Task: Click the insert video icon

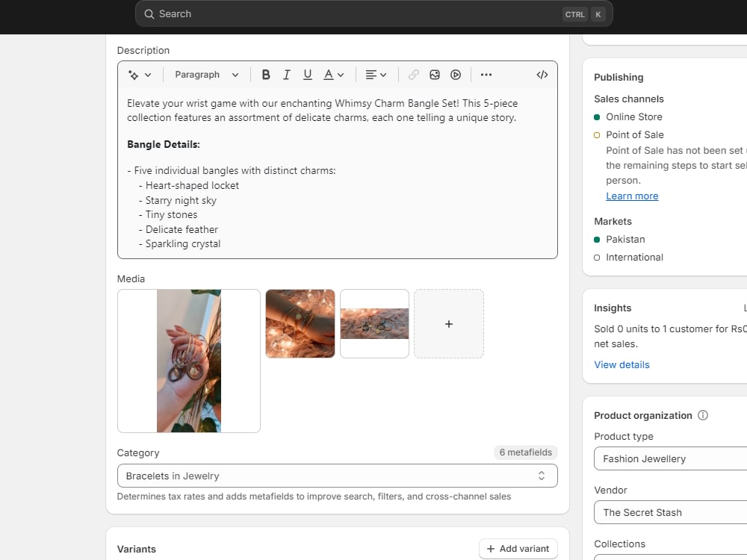Action: (456, 75)
